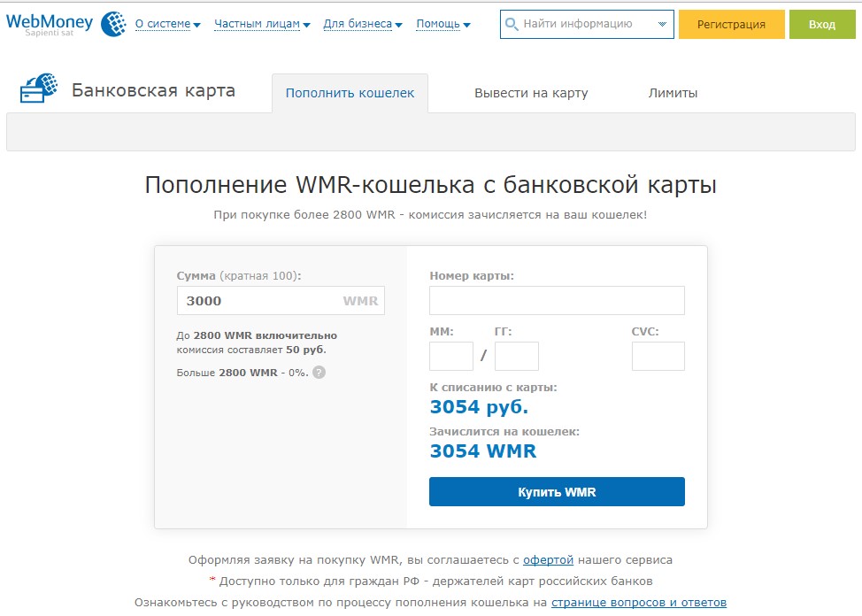The image size is (862, 616).
Task: Expand the «Помощь» menu
Action: (x=443, y=25)
